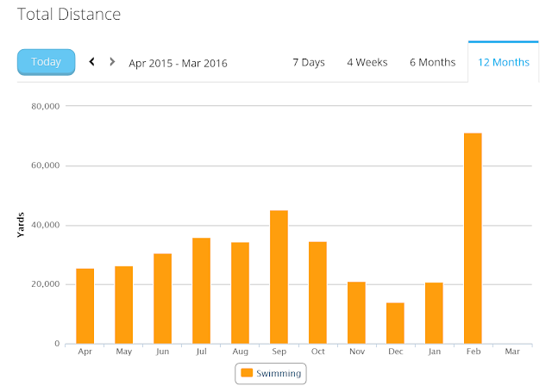Select the 6 Months tab
552x392 pixels.
[x=432, y=63]
